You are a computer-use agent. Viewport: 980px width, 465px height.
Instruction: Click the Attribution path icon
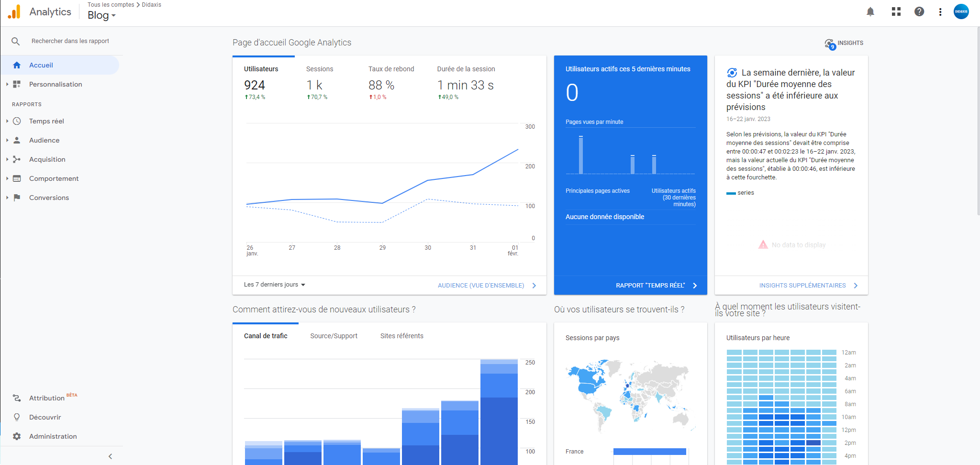(17, 398)
